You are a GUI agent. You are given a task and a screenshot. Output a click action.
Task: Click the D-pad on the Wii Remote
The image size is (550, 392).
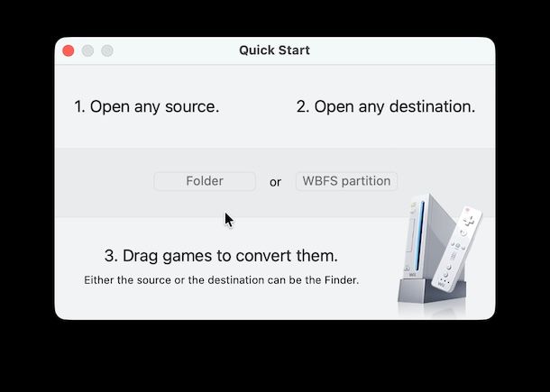468,223
